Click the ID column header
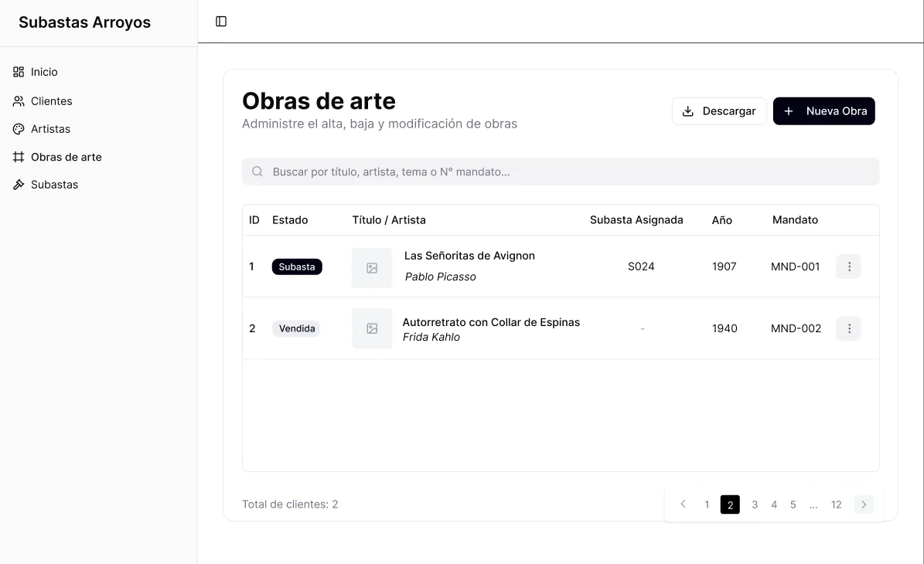 (254, 220)
